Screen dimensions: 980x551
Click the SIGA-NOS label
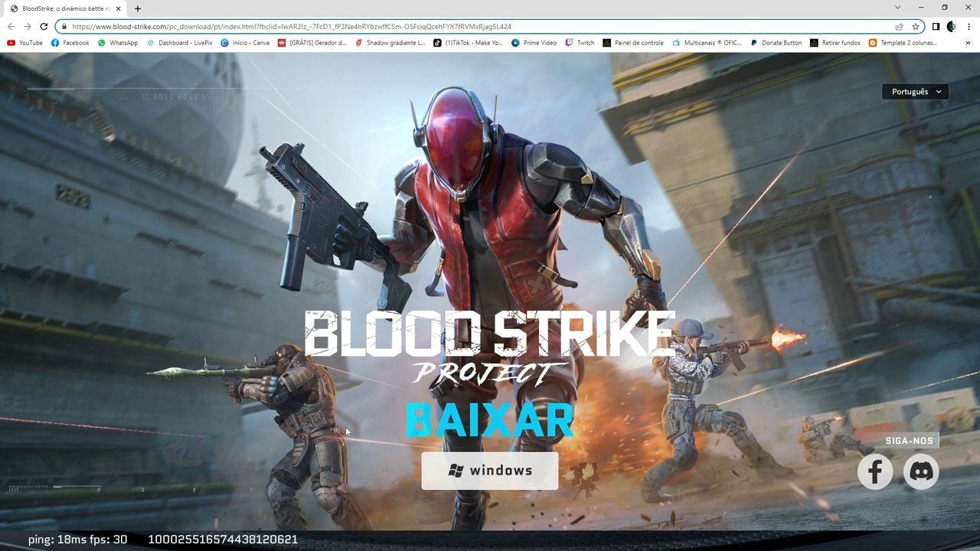pyautogui.click(x=910, y=441)
